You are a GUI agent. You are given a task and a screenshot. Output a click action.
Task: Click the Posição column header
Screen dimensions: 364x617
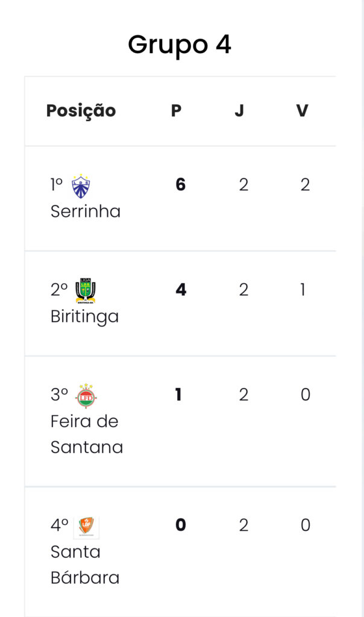click(81, 111)
